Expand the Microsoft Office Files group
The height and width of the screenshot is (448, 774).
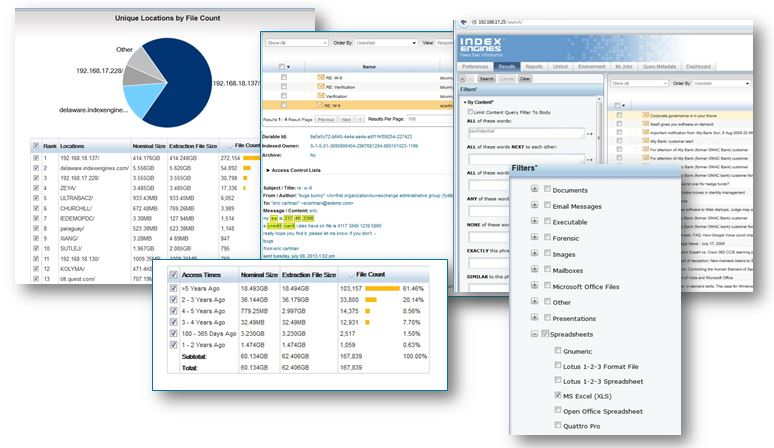pos(534,285)
